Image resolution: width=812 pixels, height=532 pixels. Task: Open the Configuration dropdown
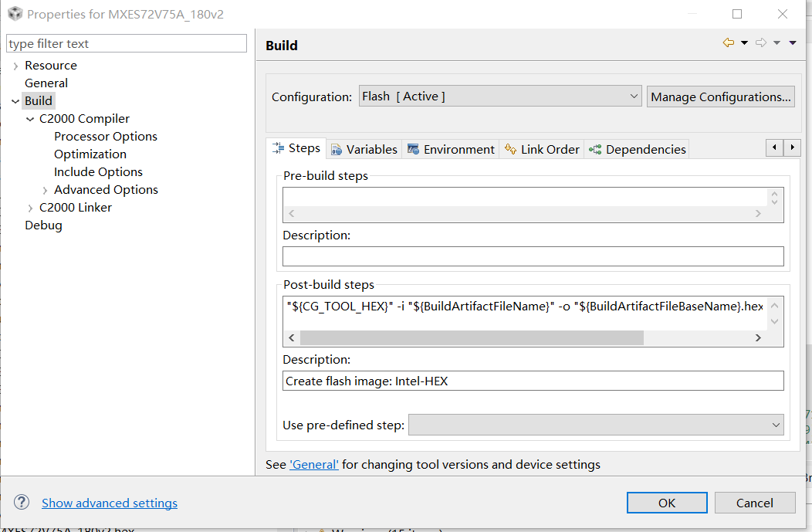coord(500,97)
